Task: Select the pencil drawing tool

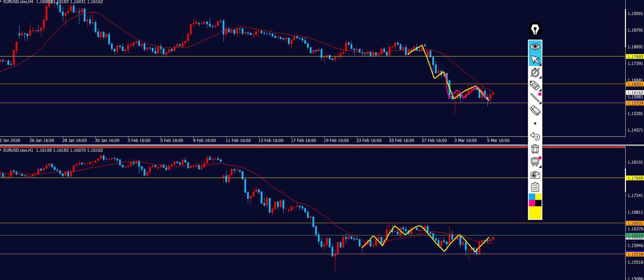Action: tap(535, 85)
